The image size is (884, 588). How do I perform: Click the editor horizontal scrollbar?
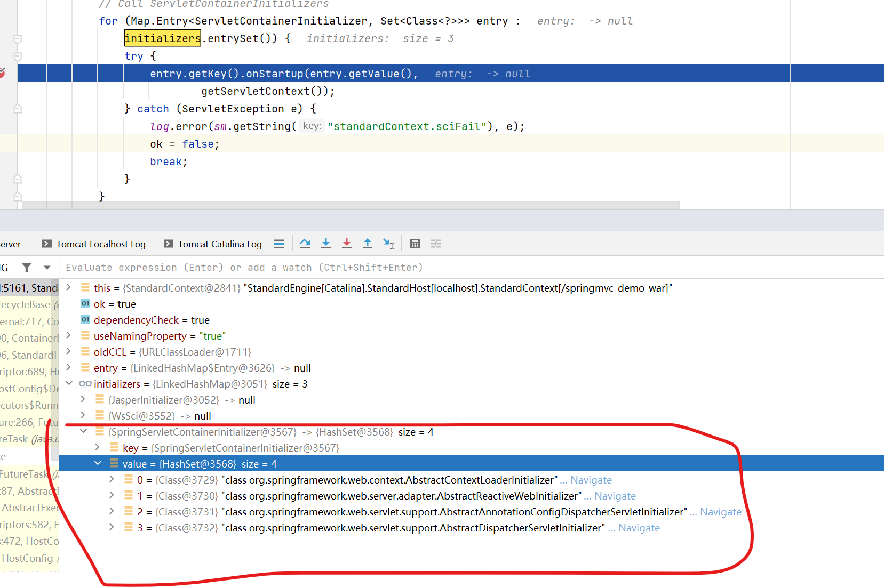click(x=351, y=205)
